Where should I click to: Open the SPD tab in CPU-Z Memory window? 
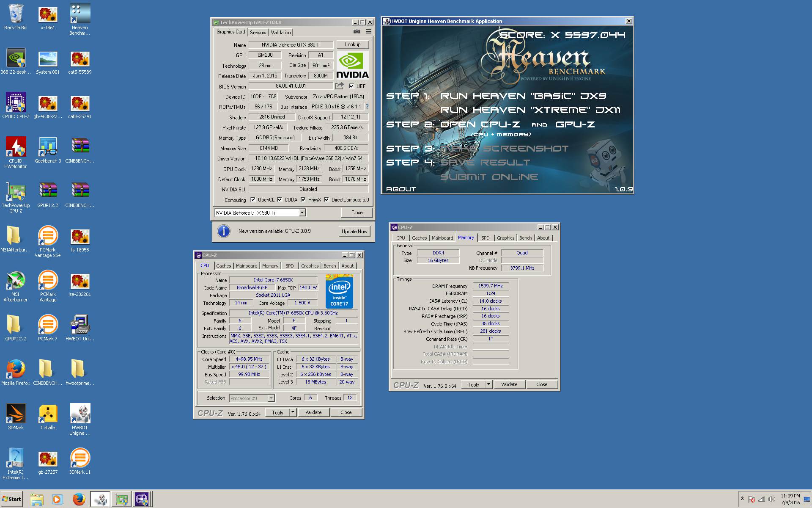[x=486, y=238]
